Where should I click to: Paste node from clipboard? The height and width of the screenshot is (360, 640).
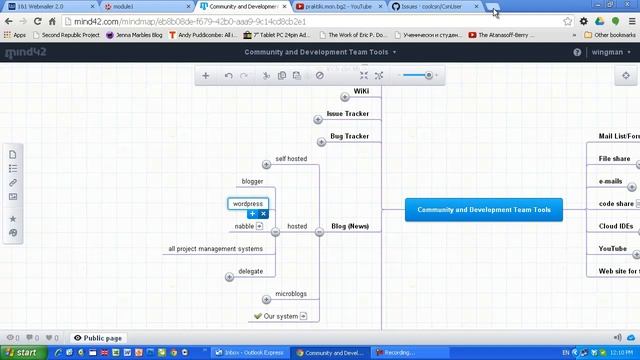click(x=297, y=76)
